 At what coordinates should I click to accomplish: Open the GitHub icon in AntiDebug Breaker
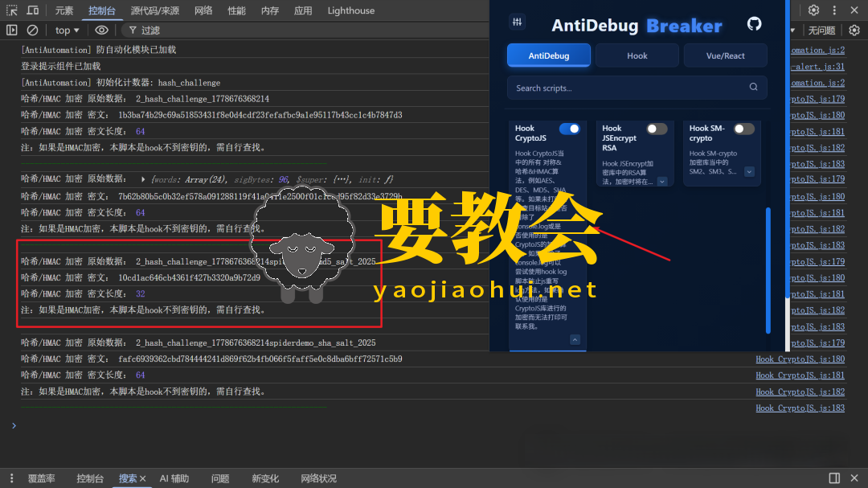pos(754,24)
